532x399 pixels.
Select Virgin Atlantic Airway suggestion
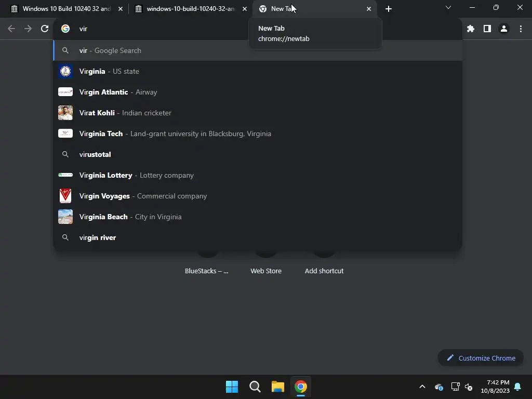click(258, 92)
